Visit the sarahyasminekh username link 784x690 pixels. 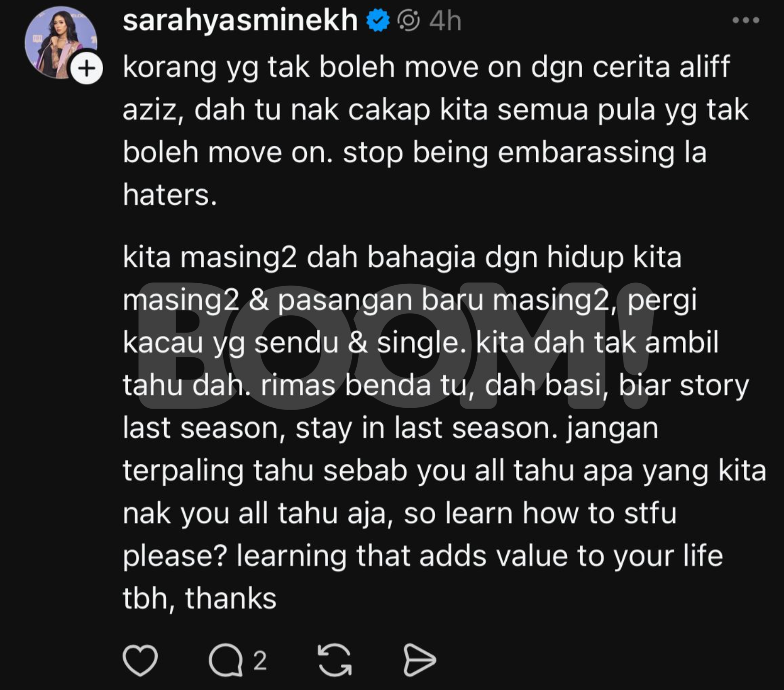point(240,21)
